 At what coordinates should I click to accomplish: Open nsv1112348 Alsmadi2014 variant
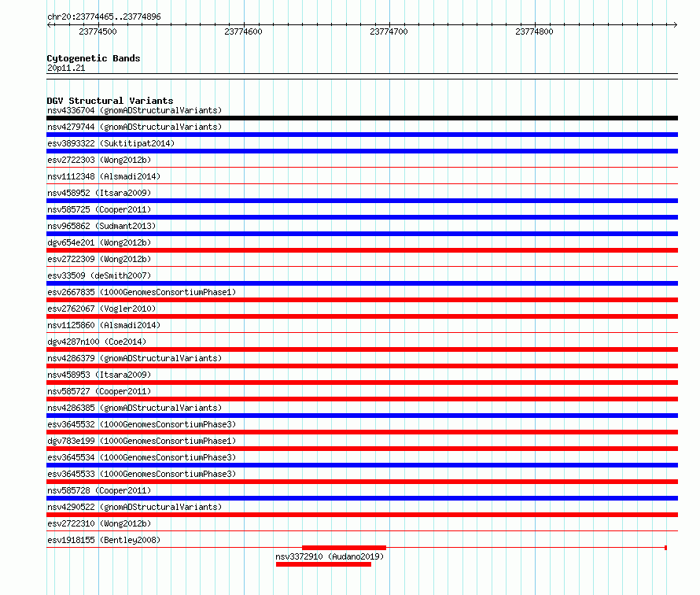click(x=104, y=176)
